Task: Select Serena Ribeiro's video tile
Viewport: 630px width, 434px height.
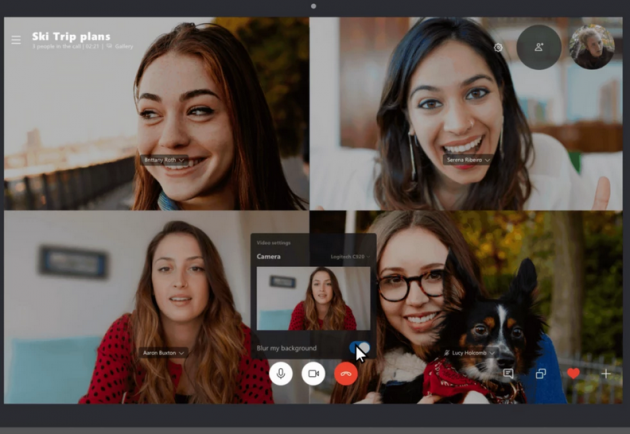Action: [466, 113]
